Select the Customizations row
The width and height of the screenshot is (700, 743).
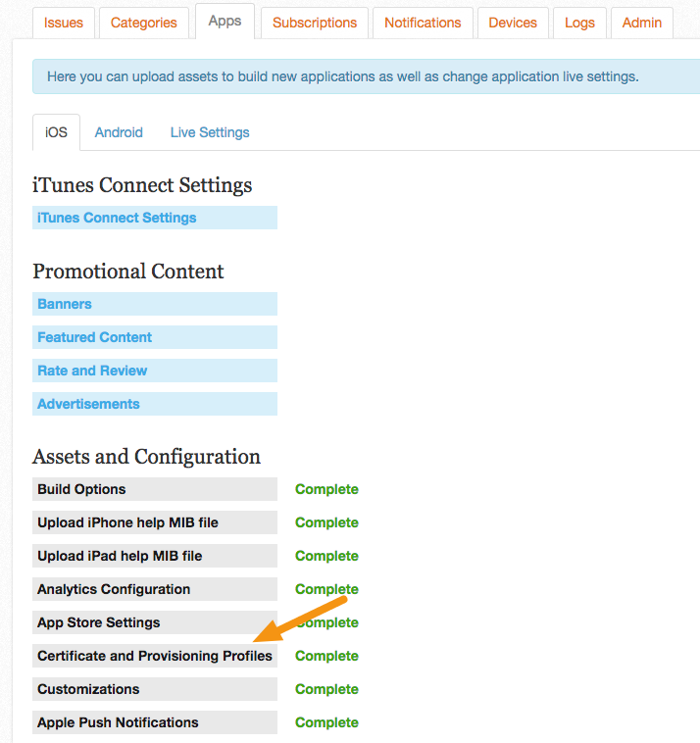pyautogui.click(x=155, y=689)
